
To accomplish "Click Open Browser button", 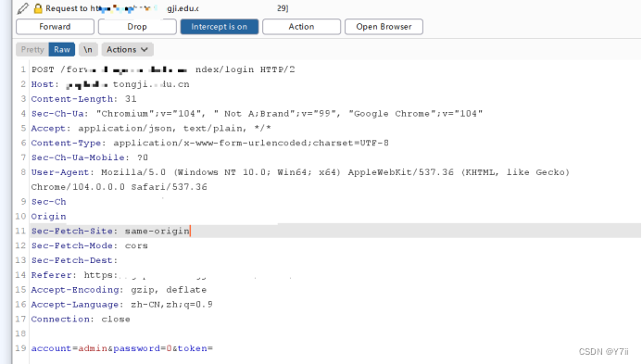I will pyautogui.click(x=384, y=27).
